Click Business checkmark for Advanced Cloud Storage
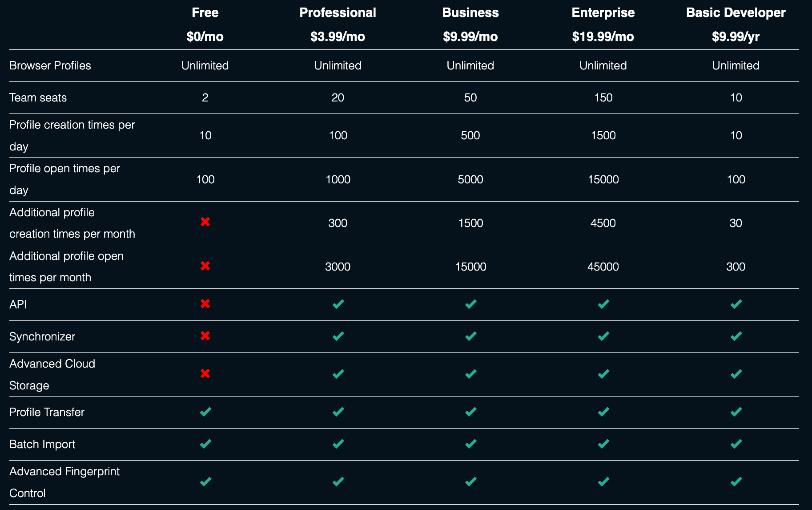The width and height of the screenshot is (812, 510). [470, 374]
